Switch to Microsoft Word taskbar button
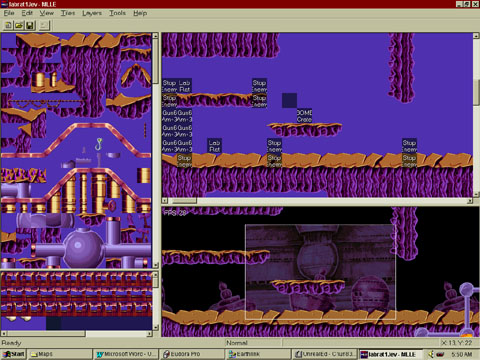480x360 pixels. click(125, 354)
